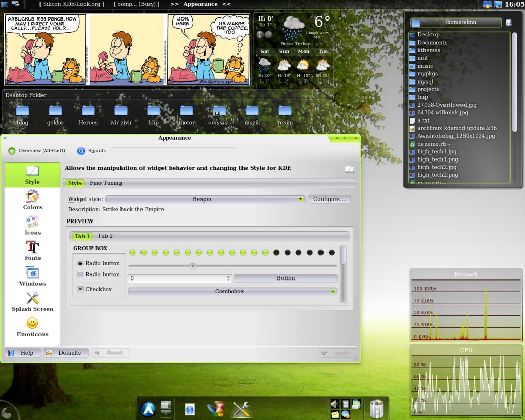This screenshot has width=525, height=420.
Task: Select Tab 2 in the preview
Action: 105,236
